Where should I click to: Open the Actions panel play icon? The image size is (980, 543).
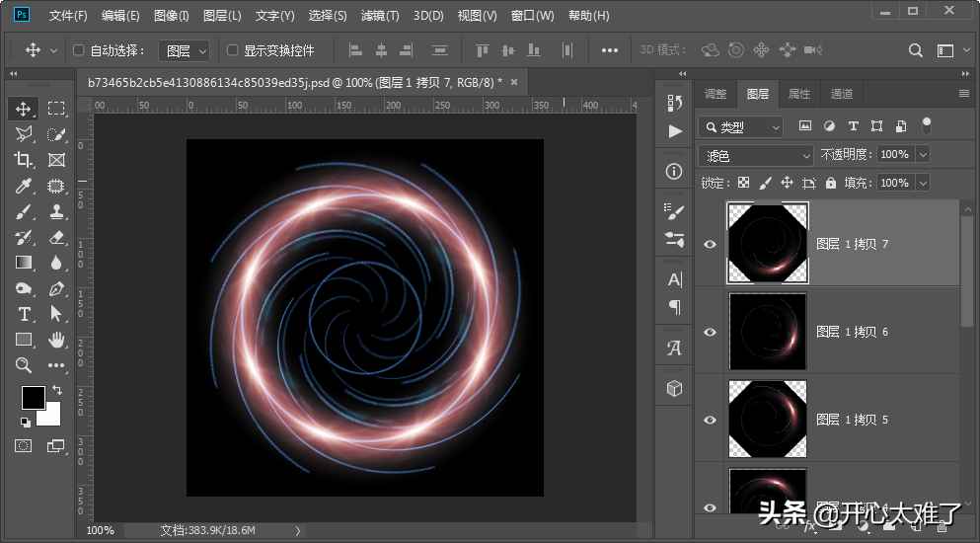pos(674,131)
